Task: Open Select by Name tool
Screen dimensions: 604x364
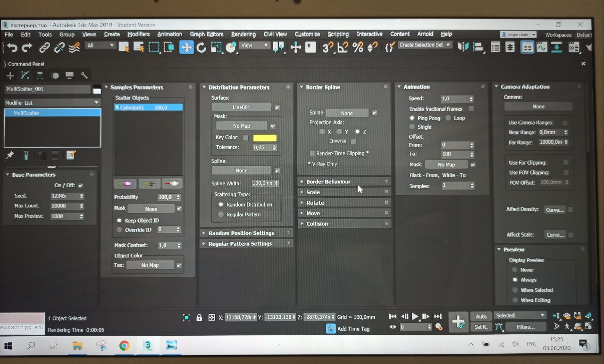Action: coord(139,47)
